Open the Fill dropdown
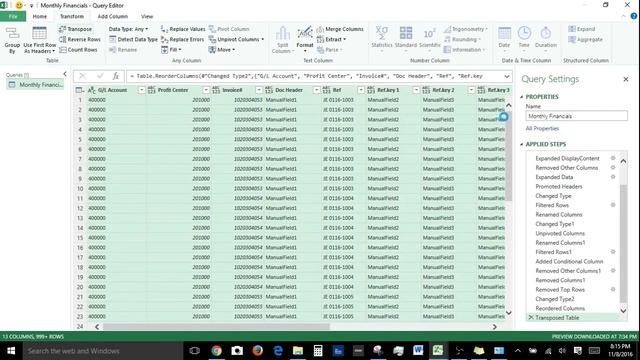This screenshot has height=360, width=640. coord(171,49)
